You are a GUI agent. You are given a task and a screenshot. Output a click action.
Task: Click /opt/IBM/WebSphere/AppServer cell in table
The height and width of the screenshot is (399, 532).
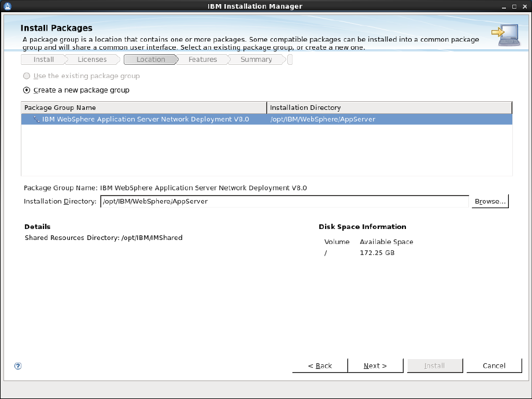[323, 119]
